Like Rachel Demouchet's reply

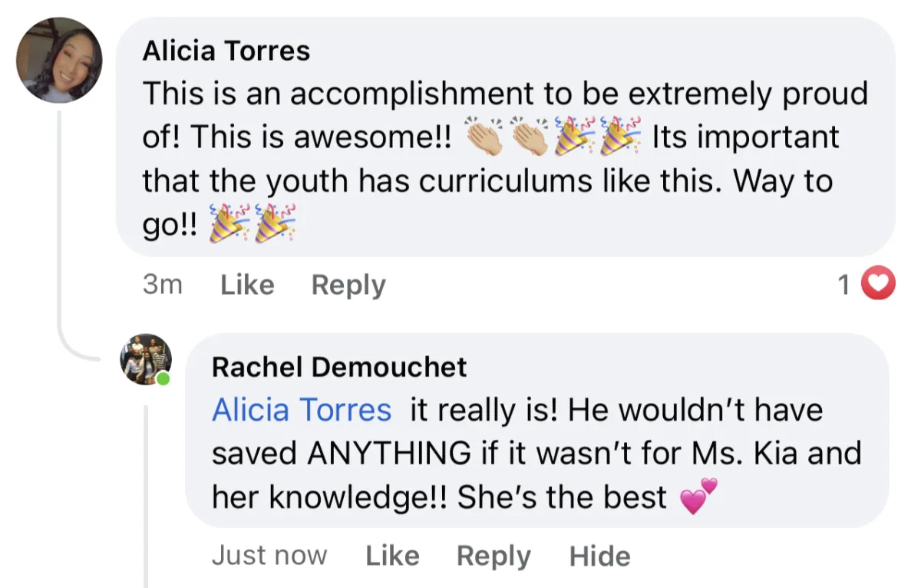pyautogui.click(x=392, y=556)
